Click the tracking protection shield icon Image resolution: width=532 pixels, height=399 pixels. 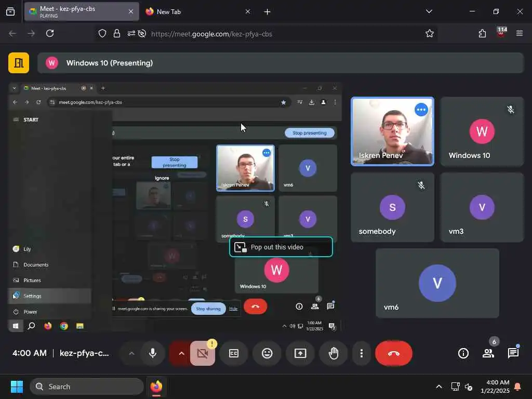pos(102,33)
